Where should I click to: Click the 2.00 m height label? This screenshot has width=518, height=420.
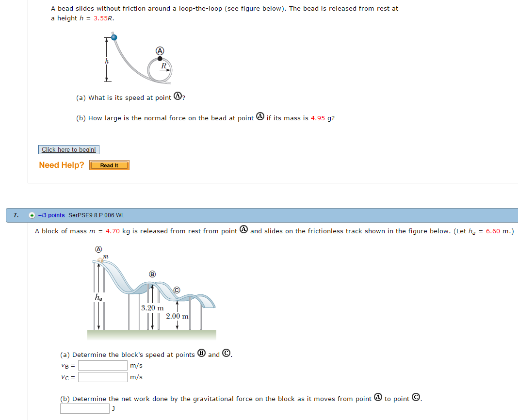pyautogui.click(x=177, y=316)
